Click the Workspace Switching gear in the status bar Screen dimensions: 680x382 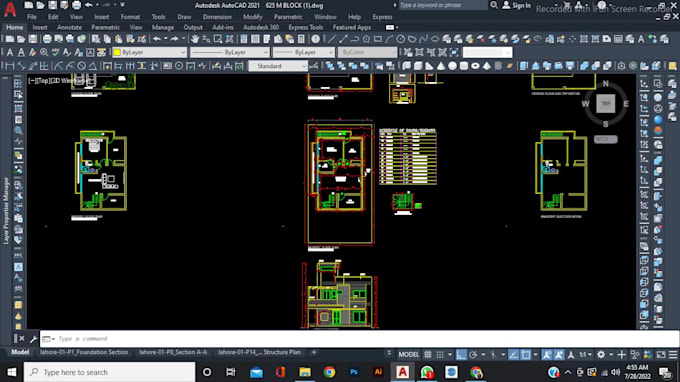point(601,355)
